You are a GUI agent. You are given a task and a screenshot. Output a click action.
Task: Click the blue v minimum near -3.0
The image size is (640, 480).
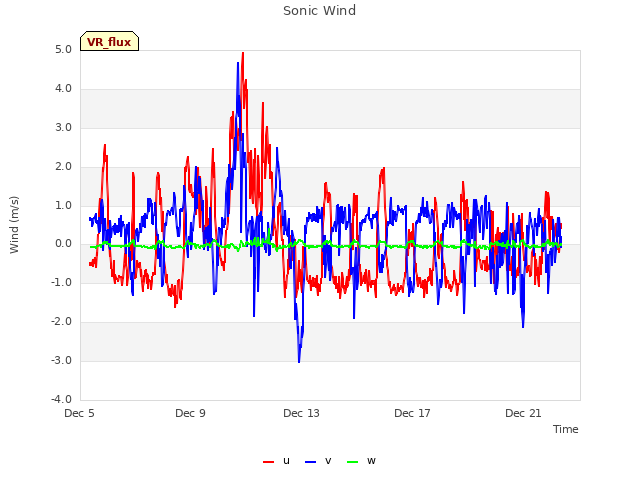[x=299, y=361]
